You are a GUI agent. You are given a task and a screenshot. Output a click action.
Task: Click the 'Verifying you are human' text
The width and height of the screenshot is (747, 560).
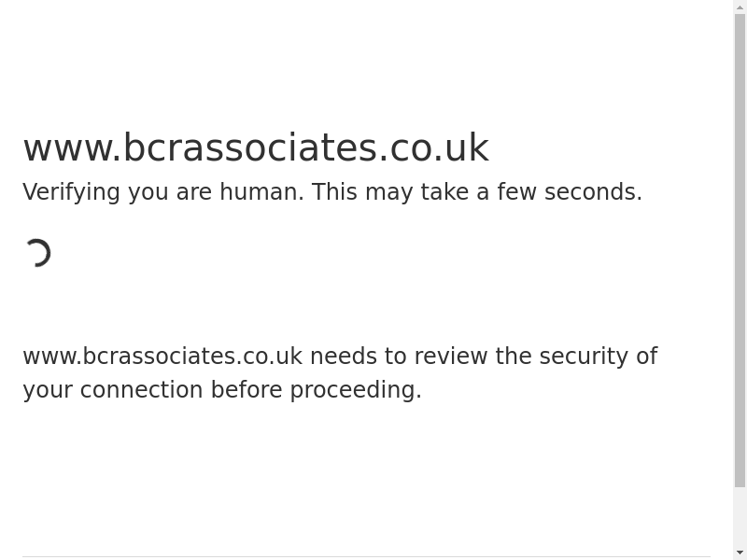163,192
